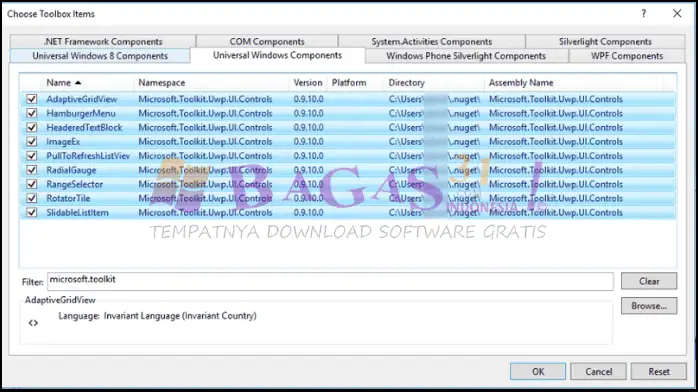This screenshot has width=698, height=392.
Task: Select the ImageEx row name
Action: click(x=63, y=141)
